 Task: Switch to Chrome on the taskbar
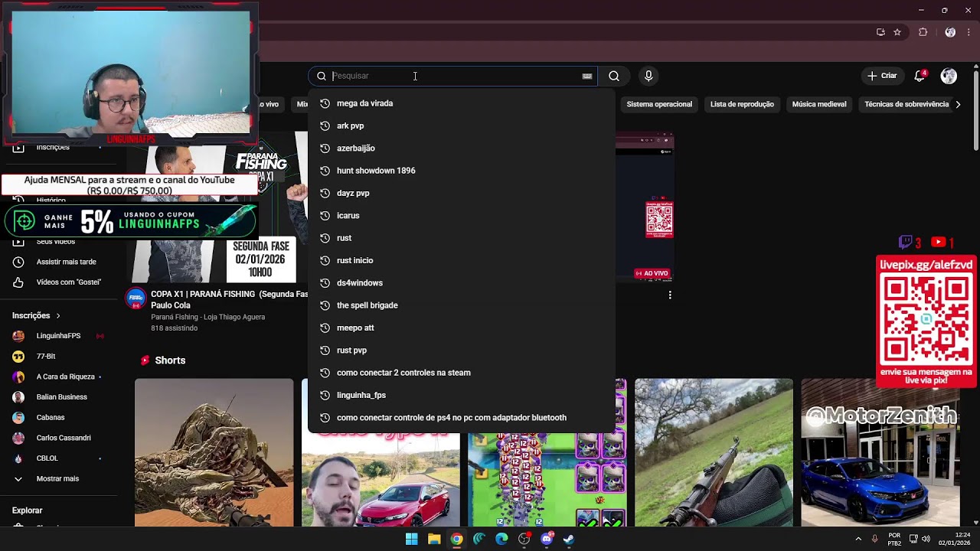point(456,539)
